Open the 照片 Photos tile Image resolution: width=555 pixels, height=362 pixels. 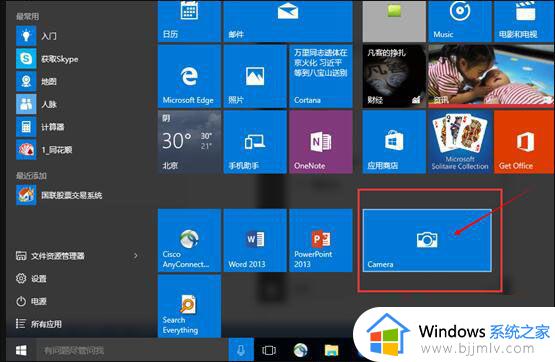tap(255, 76)
